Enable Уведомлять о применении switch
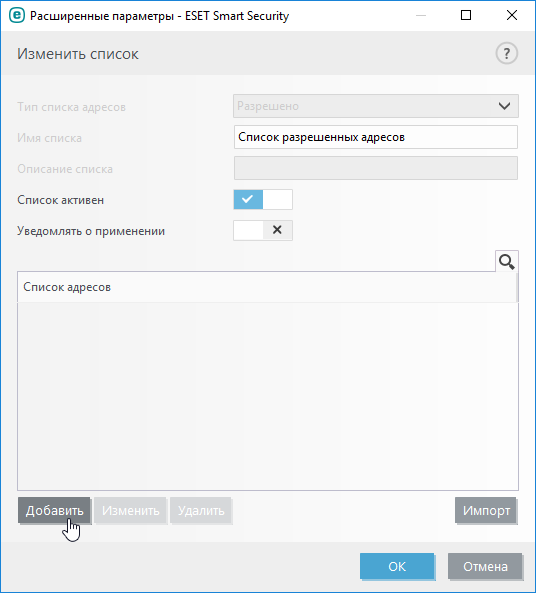 click(x=263, y=230)
